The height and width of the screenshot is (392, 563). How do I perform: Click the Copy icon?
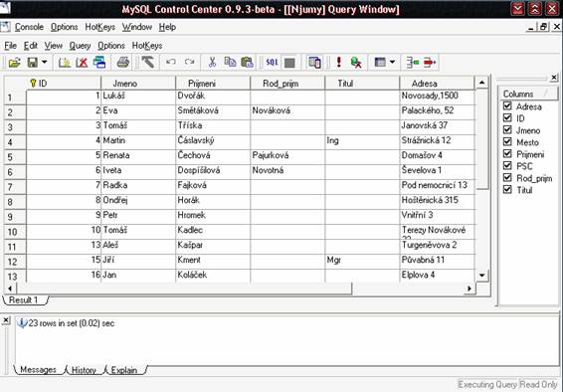point(230,63)
